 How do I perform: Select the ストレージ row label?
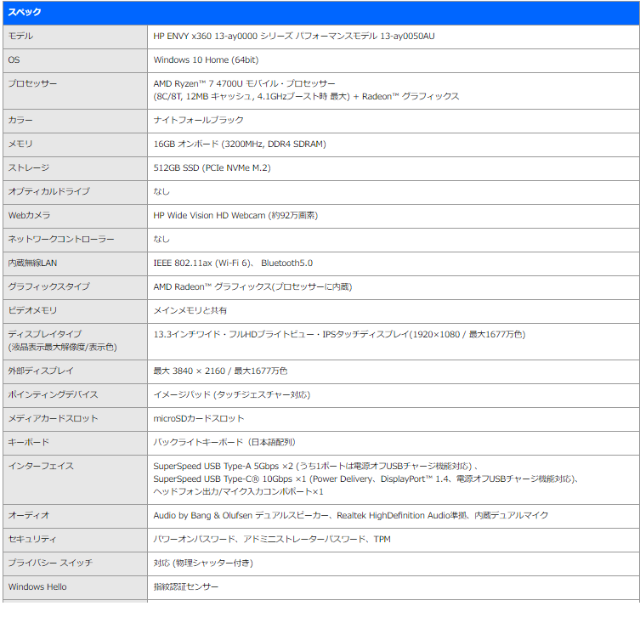click(29, 168)
